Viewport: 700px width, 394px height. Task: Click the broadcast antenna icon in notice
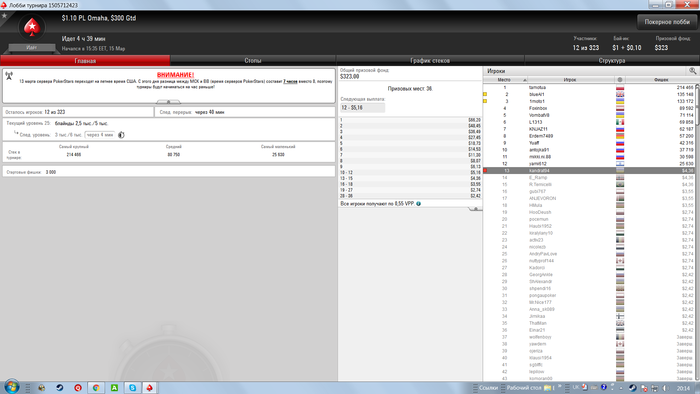point(9,76)
